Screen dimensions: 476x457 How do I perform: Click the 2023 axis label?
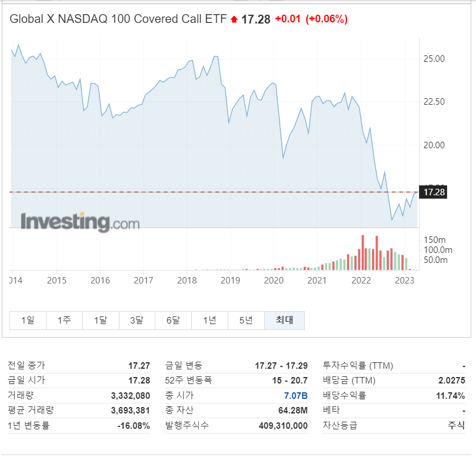point(404,281)
